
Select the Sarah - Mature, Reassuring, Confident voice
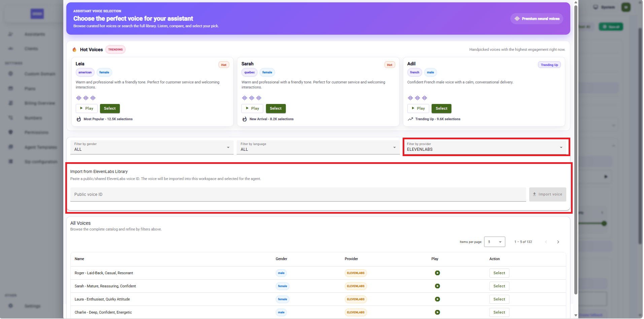point(499,286)
